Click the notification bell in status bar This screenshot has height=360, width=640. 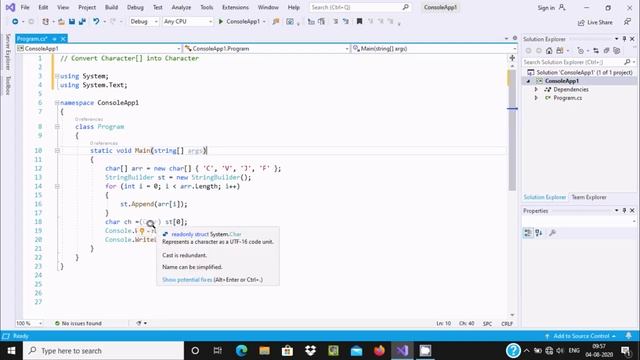coord(629,336)
